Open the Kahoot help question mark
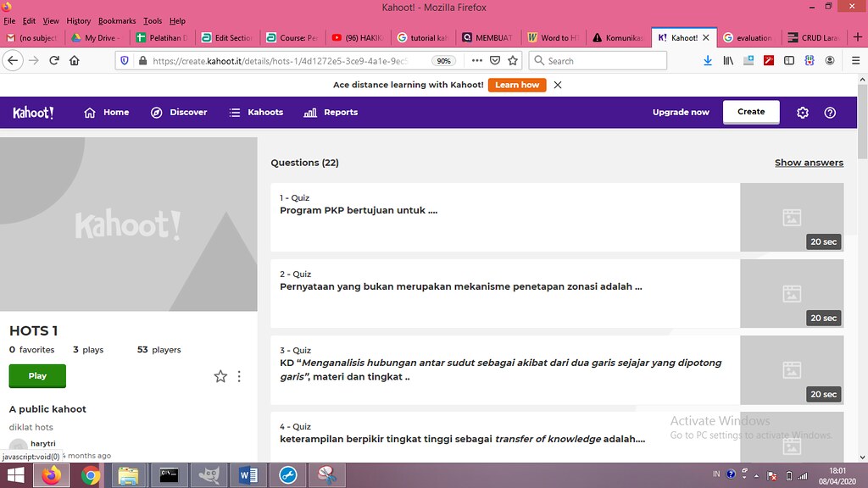The height and width of the screenshot is (488, 868). 830,113
